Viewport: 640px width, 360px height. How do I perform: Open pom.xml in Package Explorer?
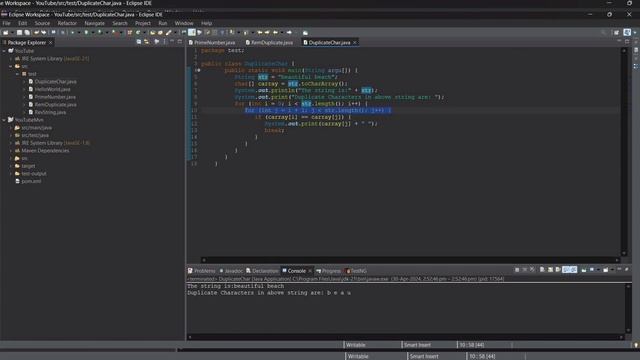[31, 181]
